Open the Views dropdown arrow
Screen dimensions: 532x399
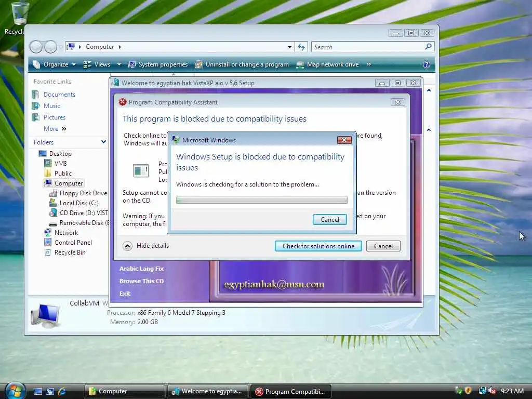click(x=119, y=64)
